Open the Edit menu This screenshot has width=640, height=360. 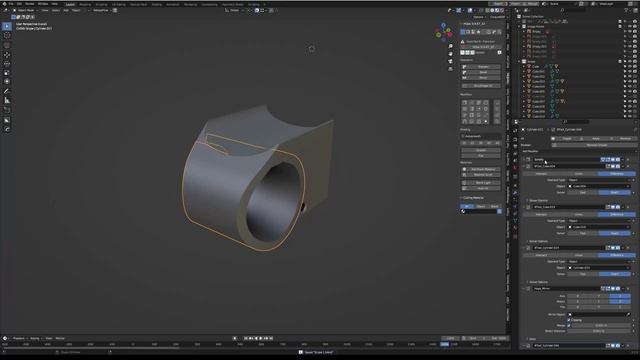point(19,4)
